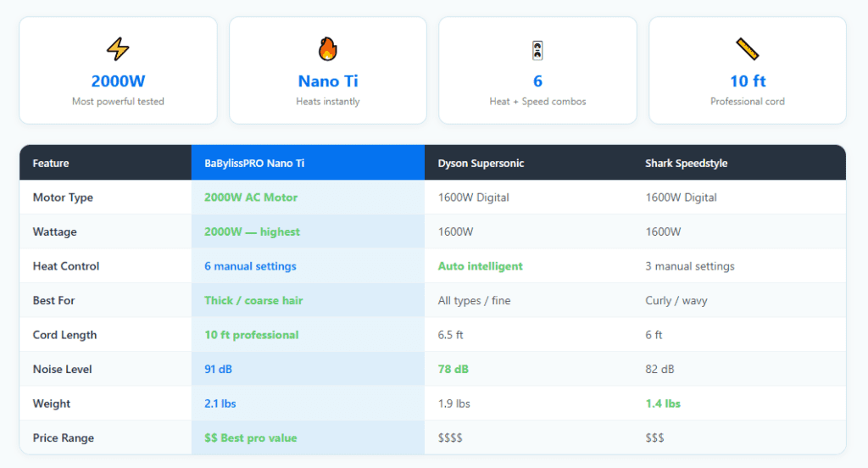Click the 'Curly / wavy' cell
Image resolution: width=868 pixels, height=468 pixels.
tap(676, 300)
